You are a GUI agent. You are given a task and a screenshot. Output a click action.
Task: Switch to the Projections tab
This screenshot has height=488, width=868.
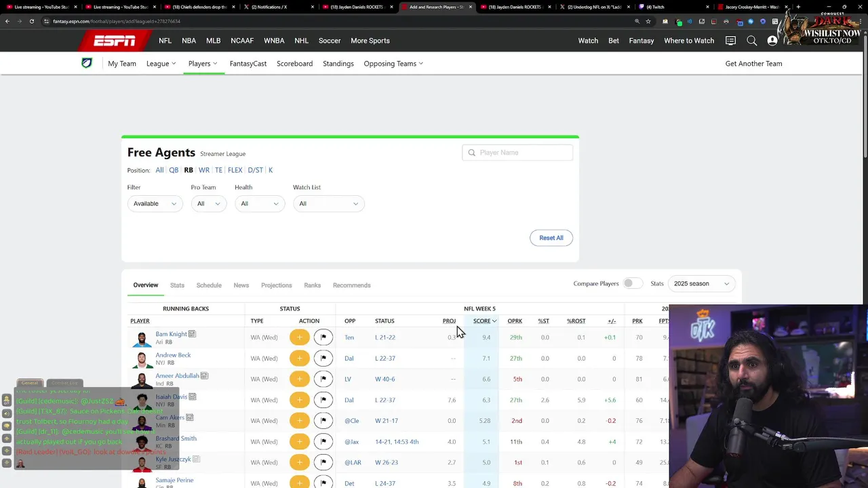pos(277,285)
